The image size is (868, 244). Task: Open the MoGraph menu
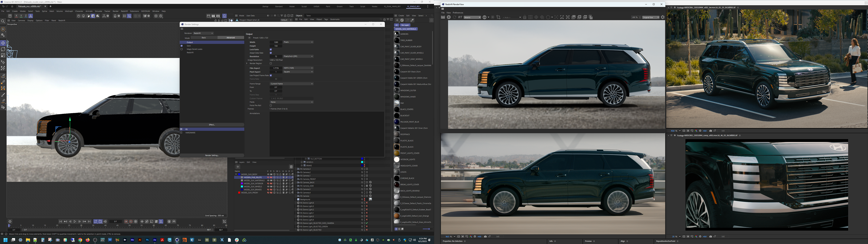69,11
